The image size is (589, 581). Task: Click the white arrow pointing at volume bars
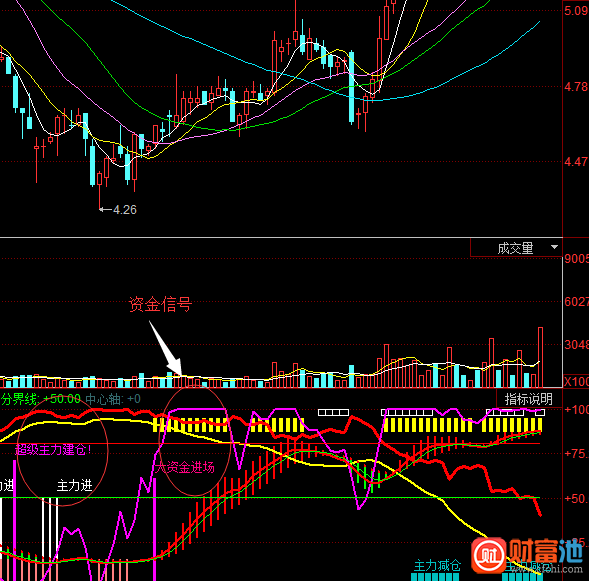(166, 348)
